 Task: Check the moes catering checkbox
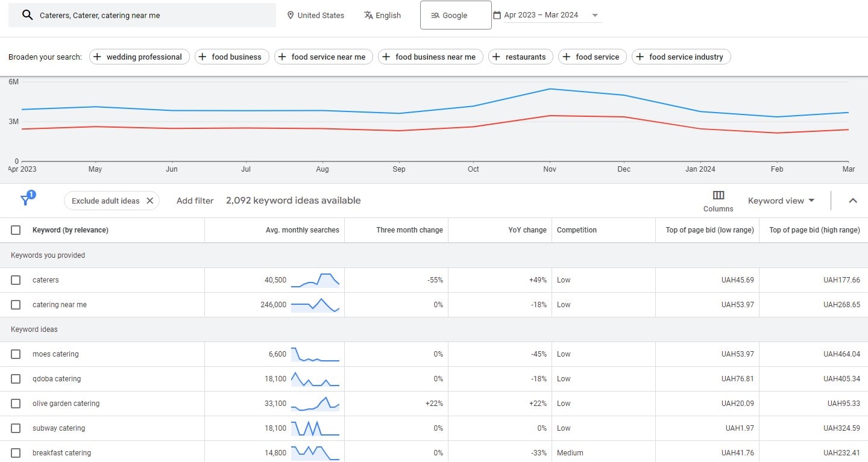(x=16, y=354)
